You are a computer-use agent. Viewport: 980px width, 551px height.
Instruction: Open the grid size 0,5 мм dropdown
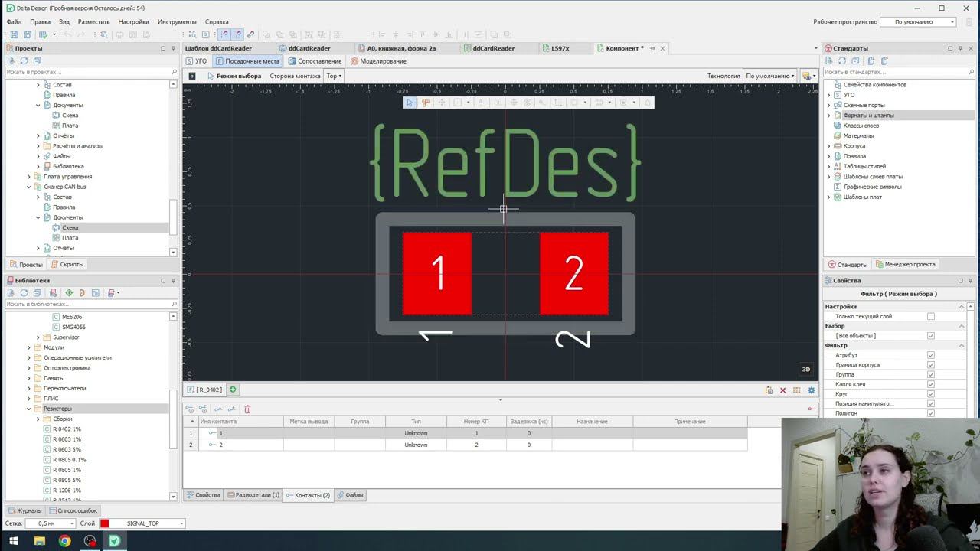point(50,523)
